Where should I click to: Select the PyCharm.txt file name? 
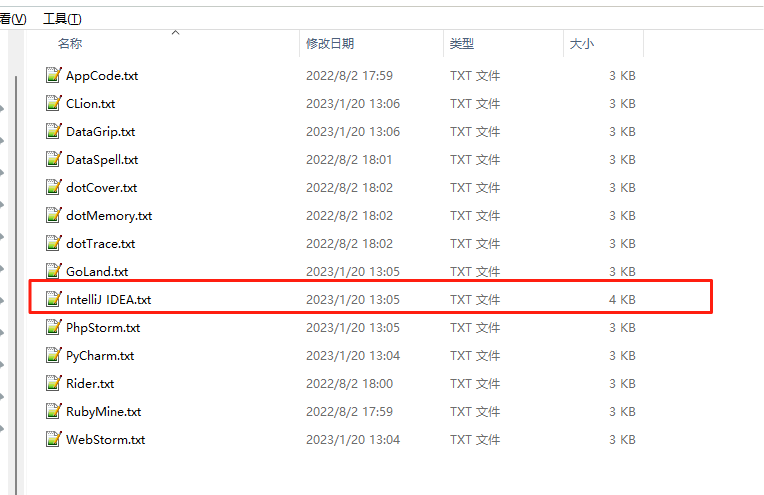(x=100, y=356)
